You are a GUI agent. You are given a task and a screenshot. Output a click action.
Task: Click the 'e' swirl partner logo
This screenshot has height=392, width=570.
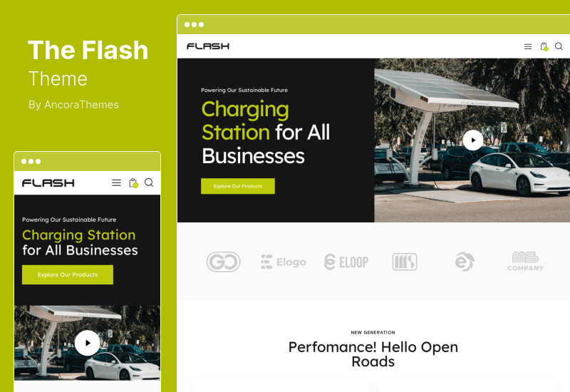coord(465,262)
